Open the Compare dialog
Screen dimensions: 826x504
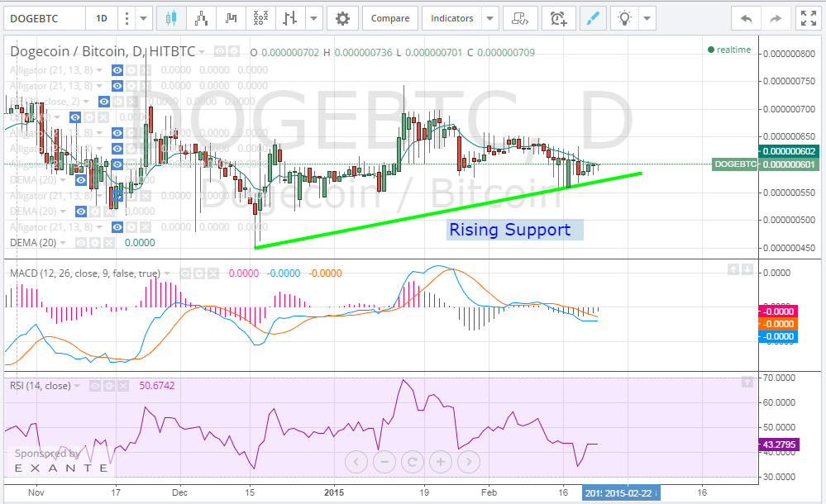tap(389, 17)
